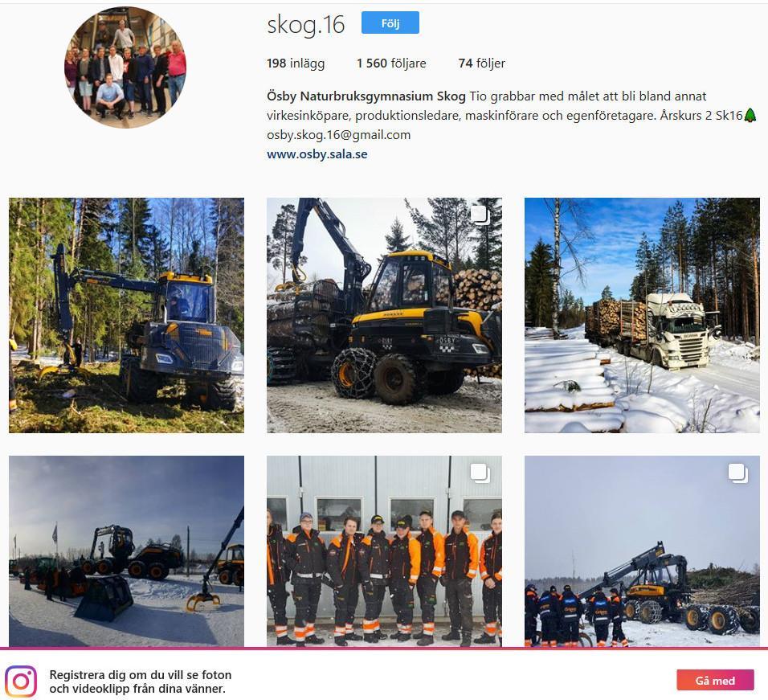Click the skog.16 username heading
768x700 pixels.
pyautogui.click(x=305, y=24)
